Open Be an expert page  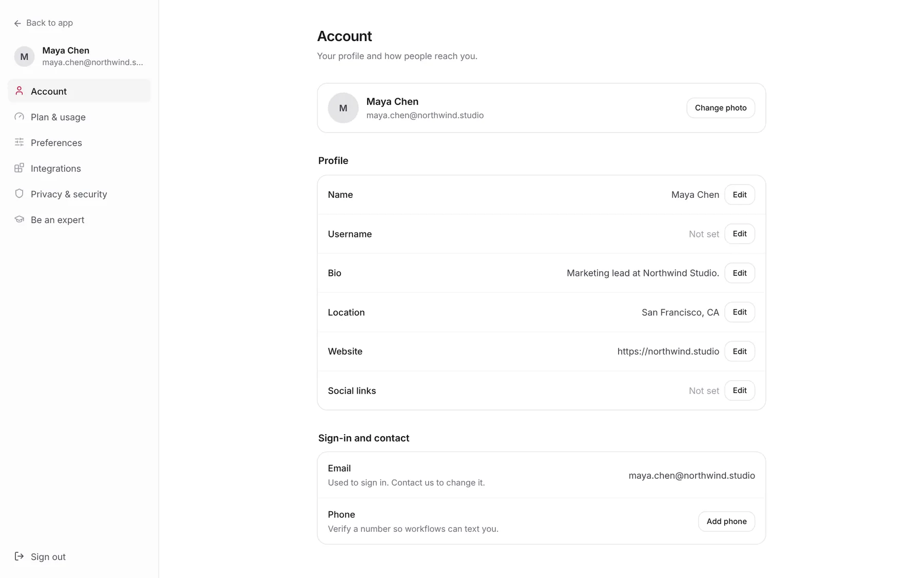(80, 220)
